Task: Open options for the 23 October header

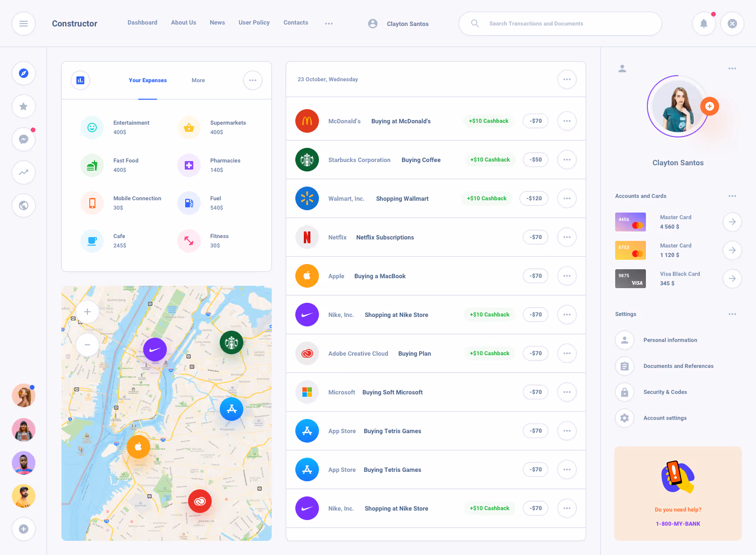Action: pos(567,79)
